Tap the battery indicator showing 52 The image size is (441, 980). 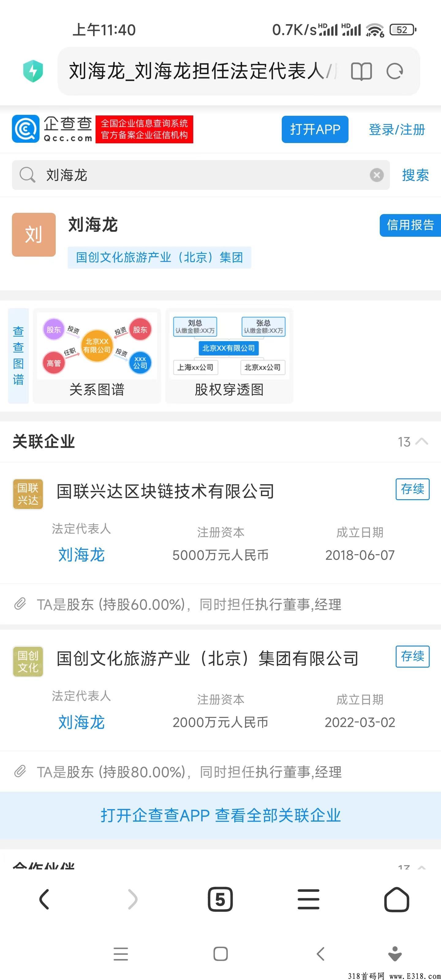(x=403, y=30)
